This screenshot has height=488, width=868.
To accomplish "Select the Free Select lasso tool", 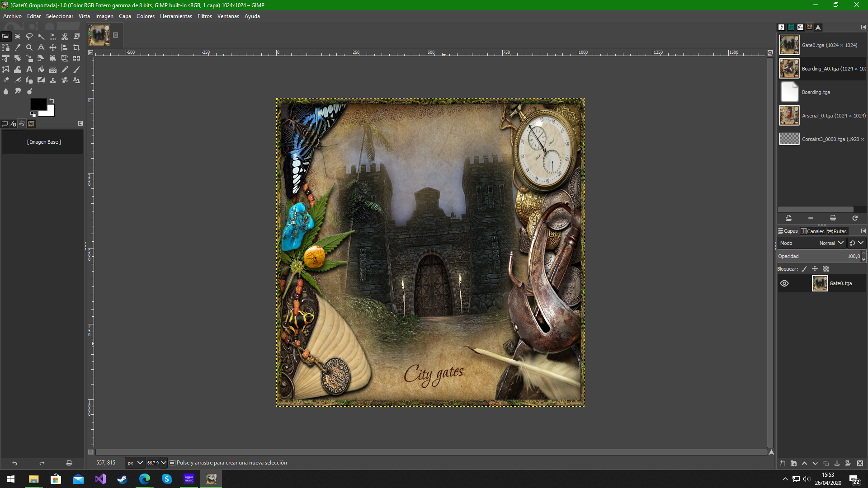I will (29, 37).
